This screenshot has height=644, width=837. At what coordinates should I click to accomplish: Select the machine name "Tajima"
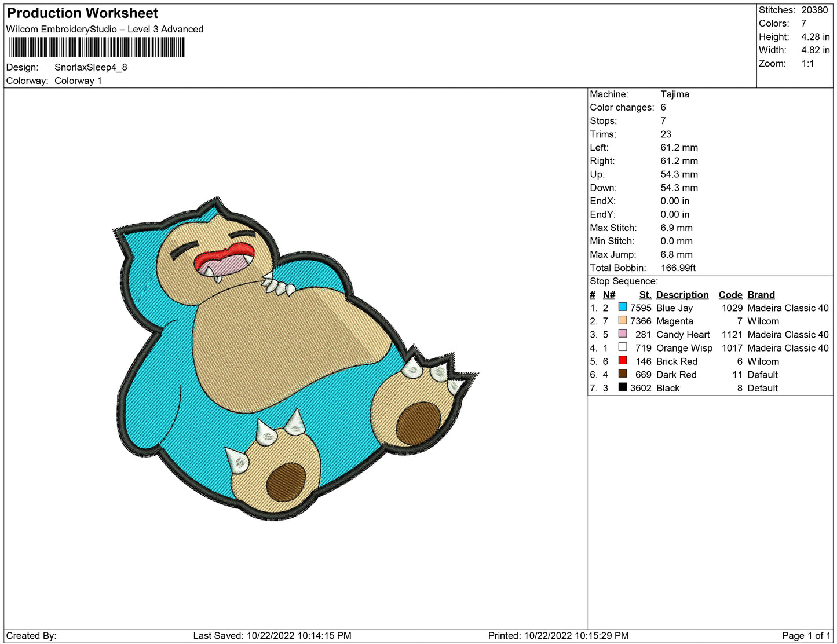(x=675, y=94)
